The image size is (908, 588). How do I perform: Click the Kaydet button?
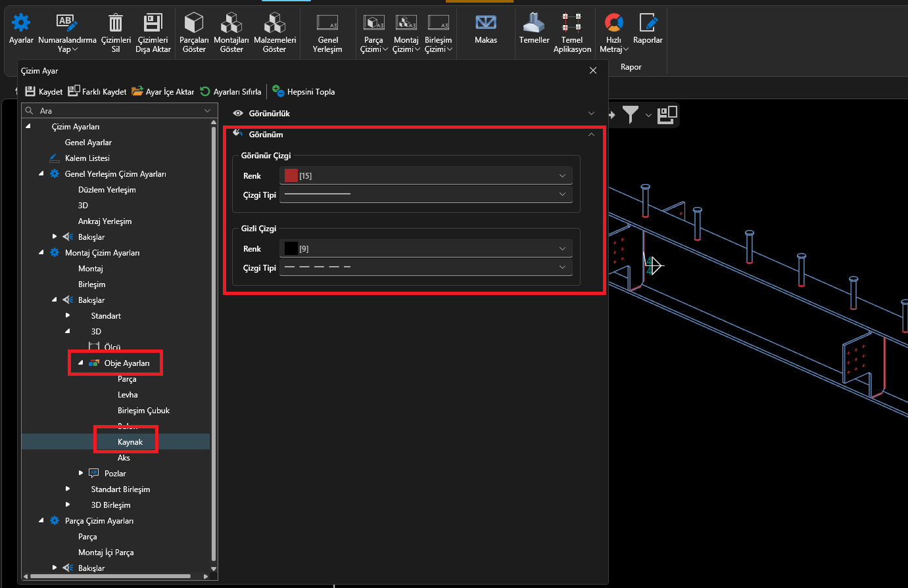click(44, 92)
